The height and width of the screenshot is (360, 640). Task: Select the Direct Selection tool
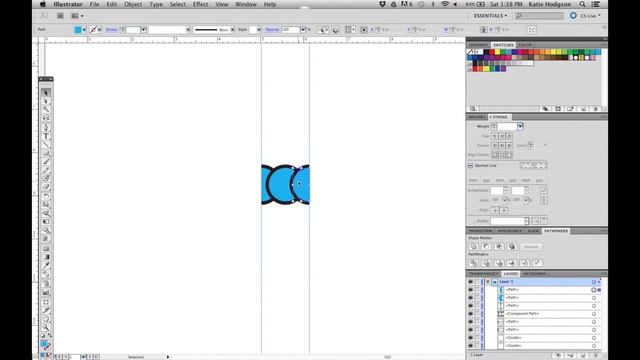pos(46,101)
